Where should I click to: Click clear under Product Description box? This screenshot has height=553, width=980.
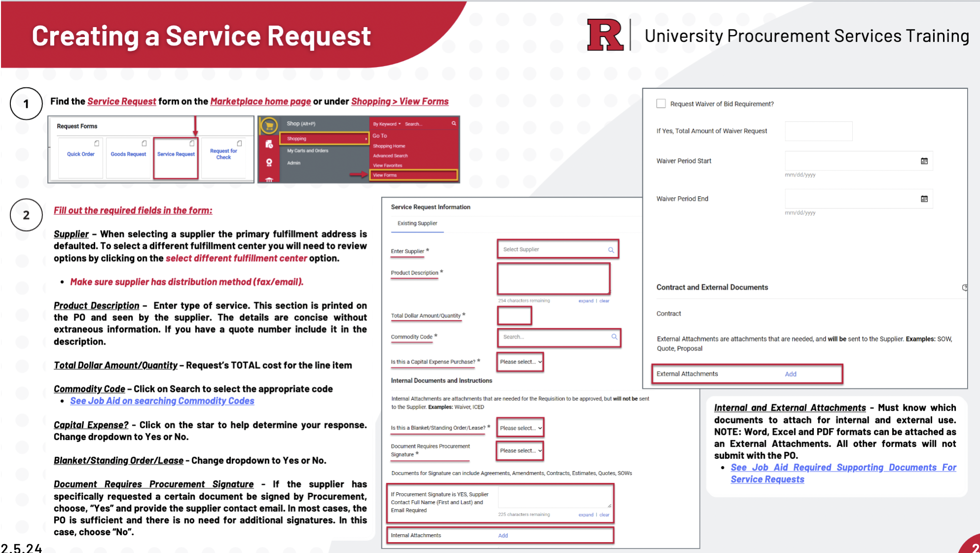point(604,301)
